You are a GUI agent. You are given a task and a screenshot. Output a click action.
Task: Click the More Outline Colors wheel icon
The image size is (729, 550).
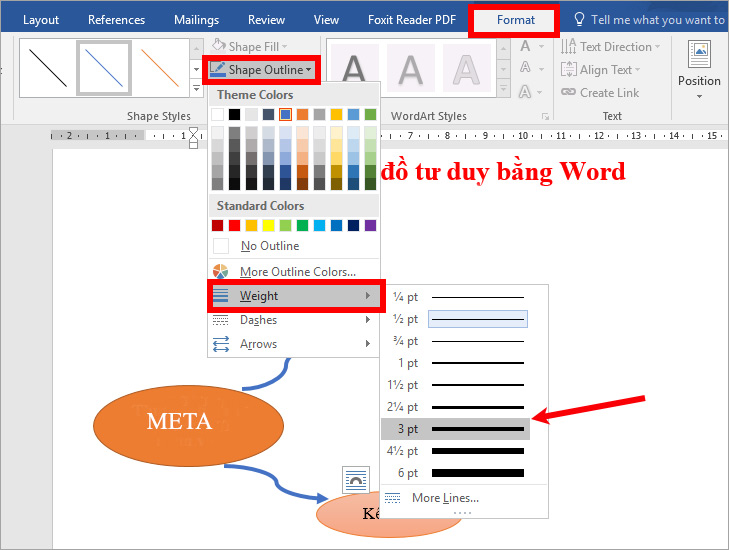[x=221, y=272]
